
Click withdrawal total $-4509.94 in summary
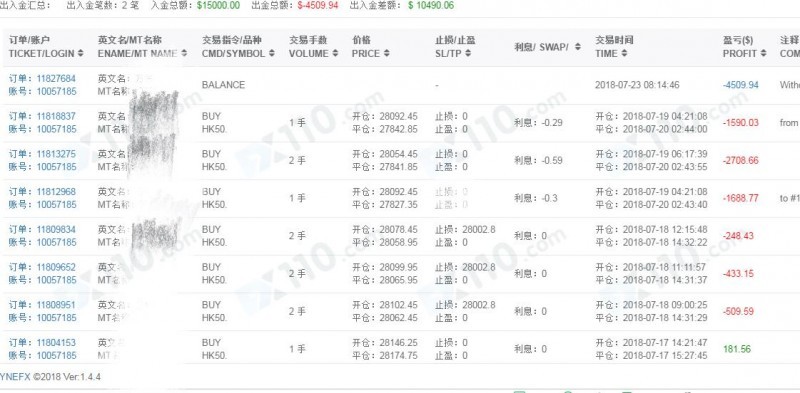point(318,6)
